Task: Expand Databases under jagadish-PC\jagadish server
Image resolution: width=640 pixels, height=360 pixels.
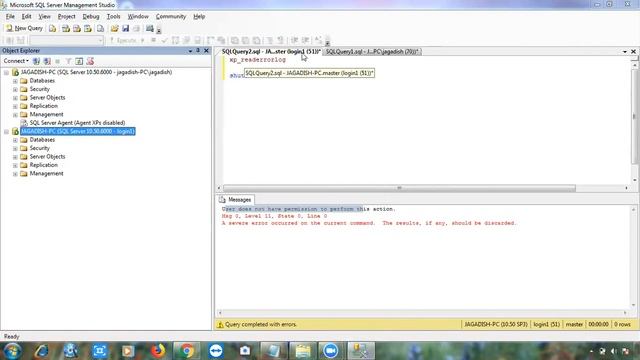Action: pos(15,81)
